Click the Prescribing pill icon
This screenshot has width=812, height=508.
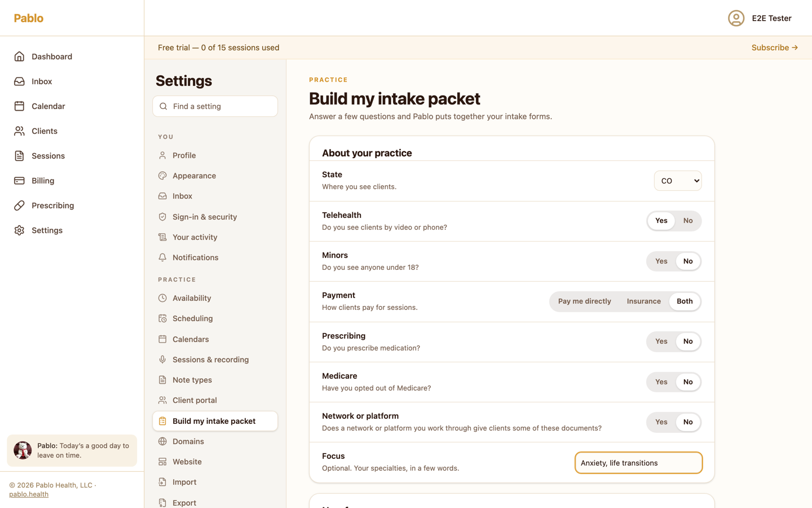pyautogui.click(x=19, y=205)
